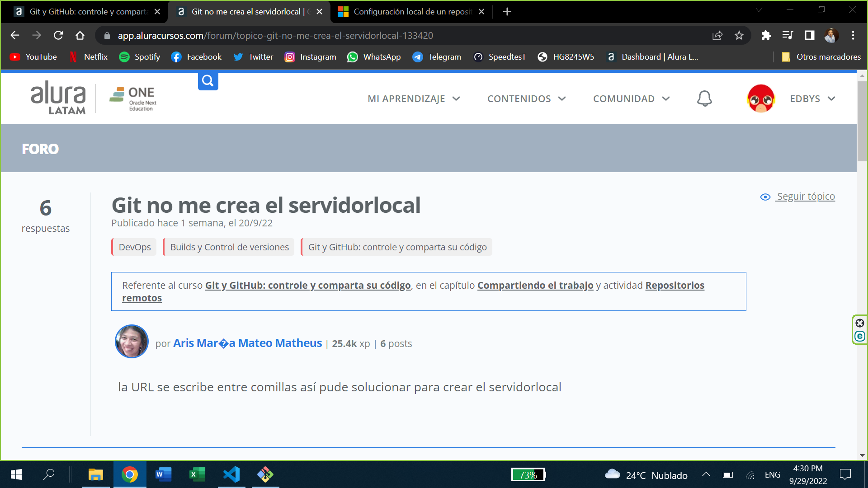
Task: Click the Builds y Control de versiones tag
Action: coord(230,247)
